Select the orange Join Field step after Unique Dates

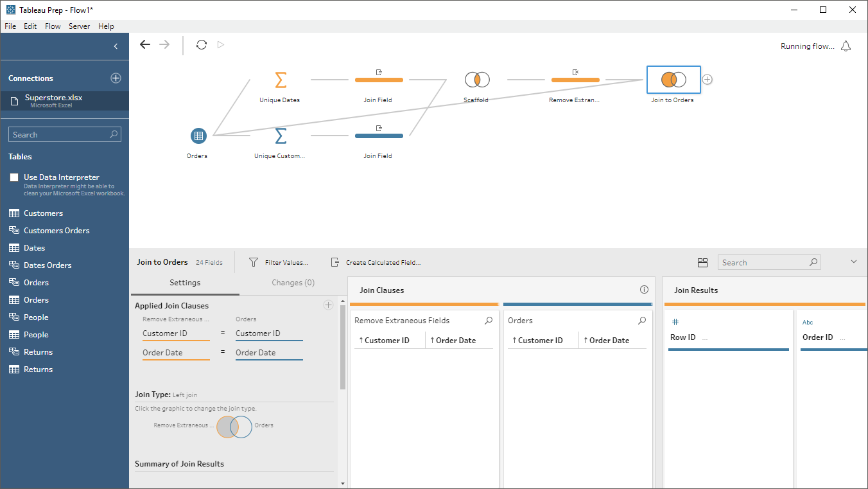point(379,80)
